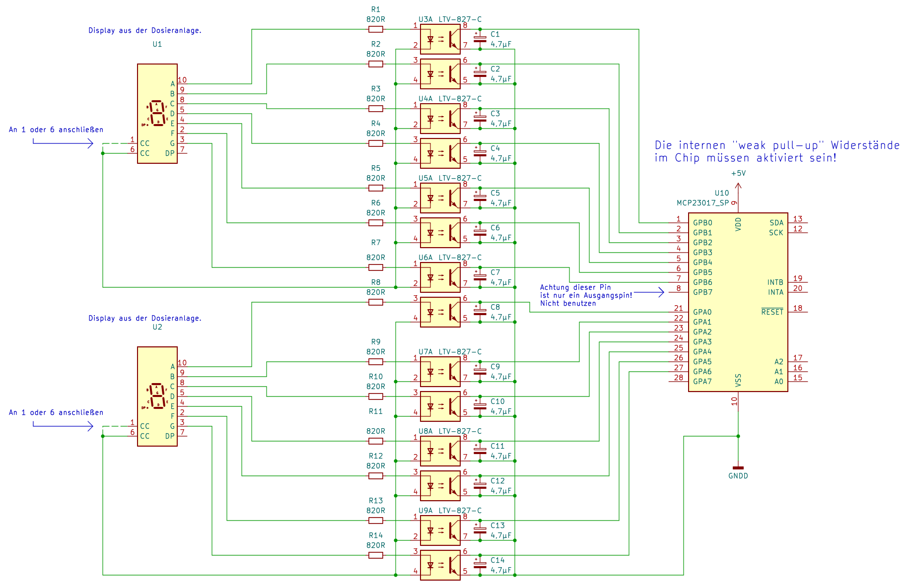Click the GPB0 pin label
The height and width of the screenshot is (588, 909).
click(702, 223)
